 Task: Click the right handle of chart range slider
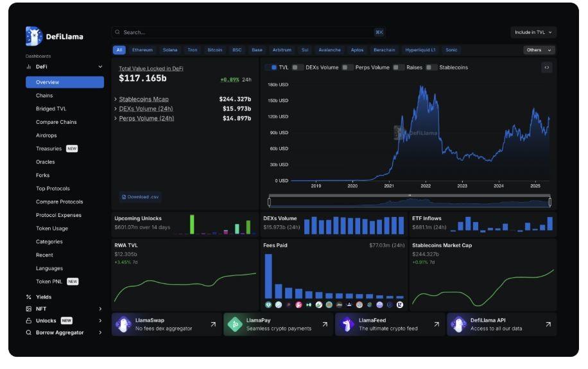pos(550,202)
